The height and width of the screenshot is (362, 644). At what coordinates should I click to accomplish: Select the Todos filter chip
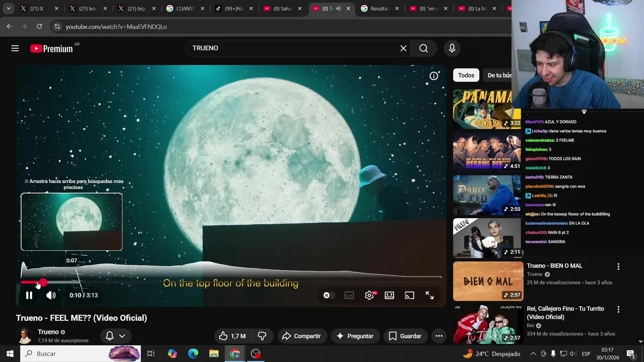coord(466,75)
